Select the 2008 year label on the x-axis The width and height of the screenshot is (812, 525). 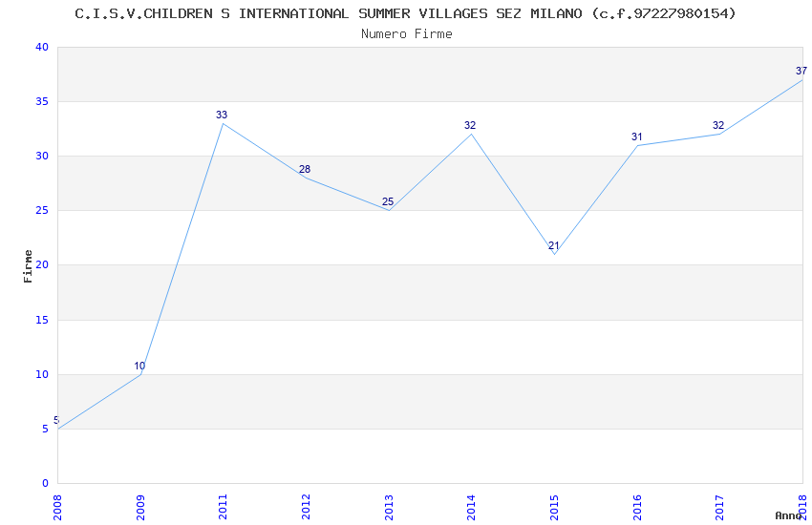coord(57,506)
